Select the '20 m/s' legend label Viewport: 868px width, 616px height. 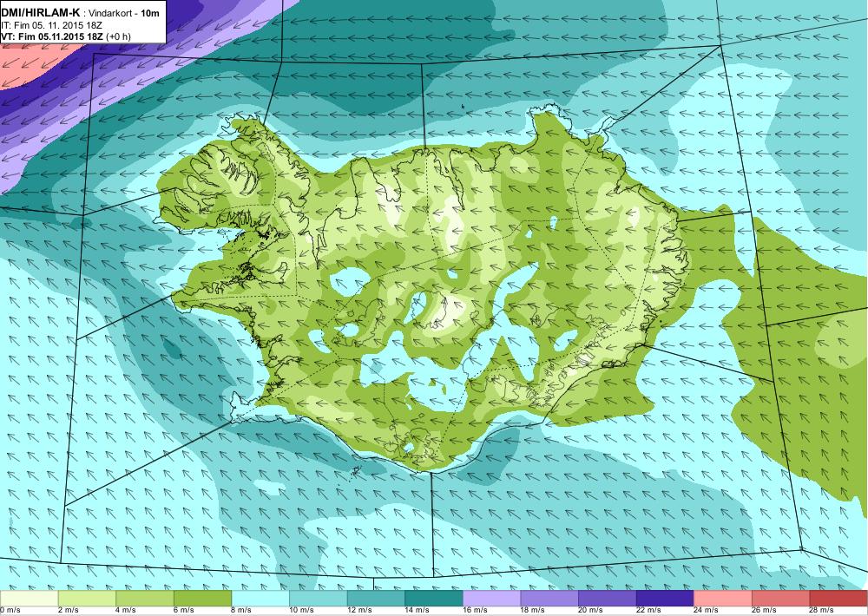pos(590,611)
